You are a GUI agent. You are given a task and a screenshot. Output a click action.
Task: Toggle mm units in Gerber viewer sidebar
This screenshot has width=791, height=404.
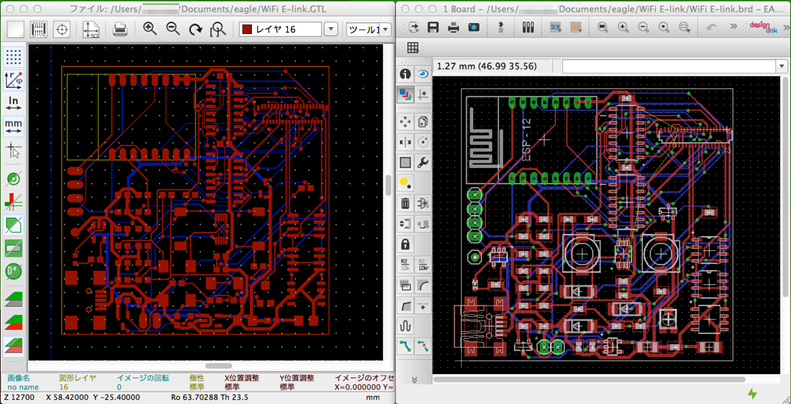coord(15,126)
